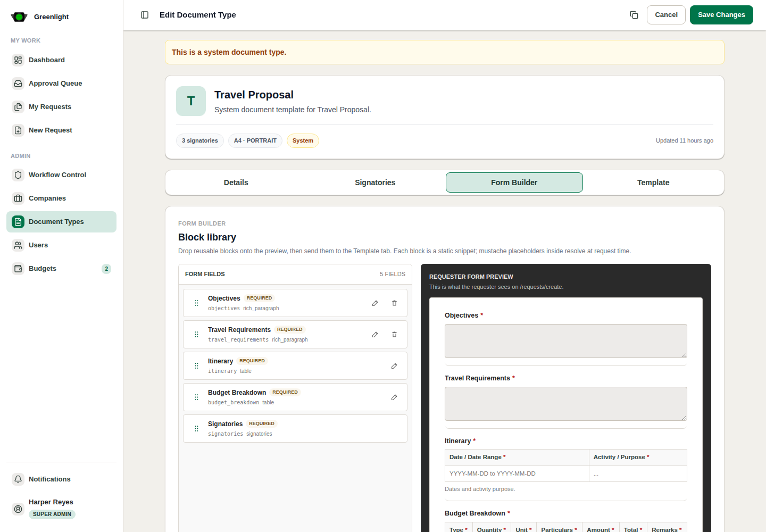The width and height of the screenshot is (766, 532).
Task: Grab the Objectives drag handle
Action: tap(196, 303)
